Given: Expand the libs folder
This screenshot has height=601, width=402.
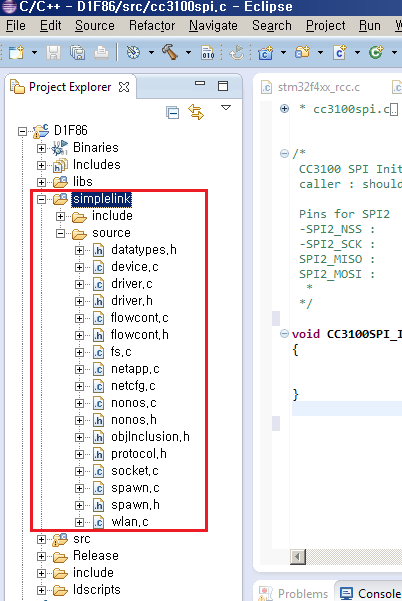Looking at the screenshot, I should (x=41, y=182).
